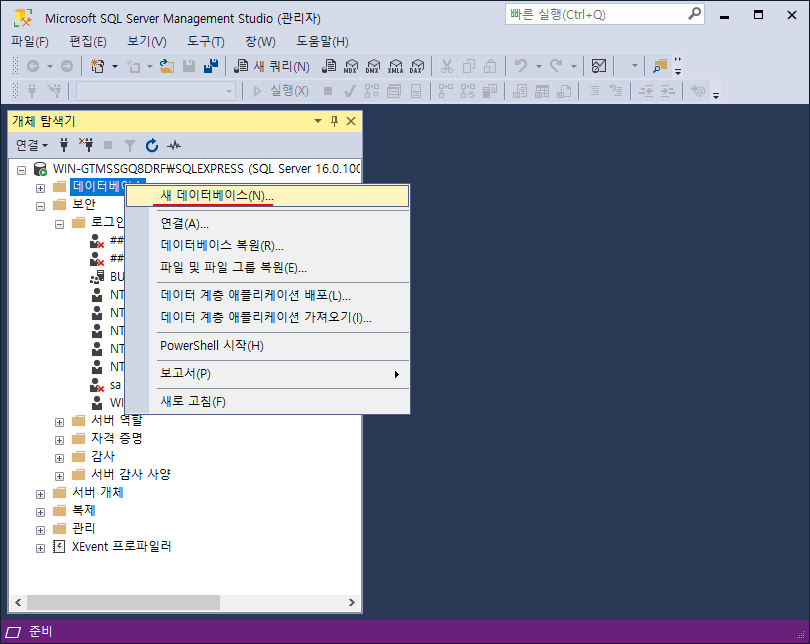Select 새 데이터베이스(N)... in context menu
Image resolution: width=810 pixels, height=644 pixels.
268,196
